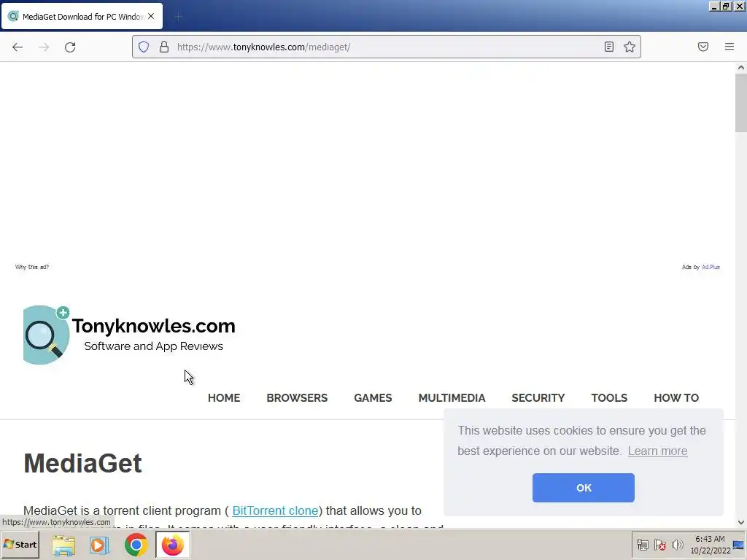Open a new tab with plus button

pyautogui.click(x=179, y=17)
